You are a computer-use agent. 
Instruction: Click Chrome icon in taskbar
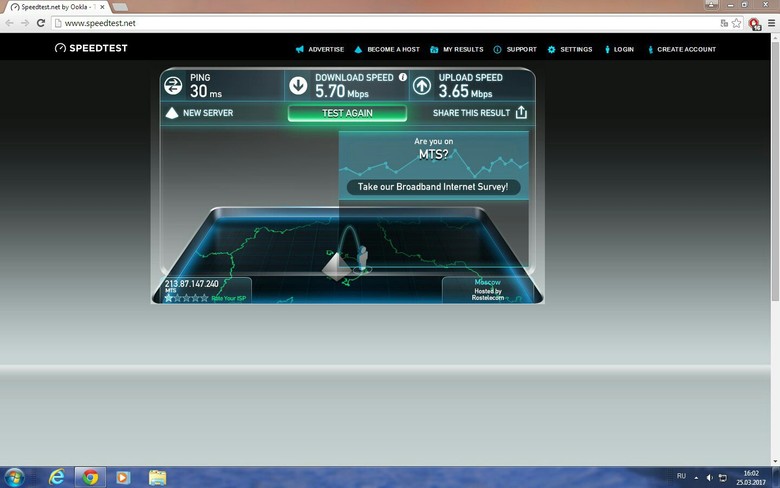(x=90, y=478)
